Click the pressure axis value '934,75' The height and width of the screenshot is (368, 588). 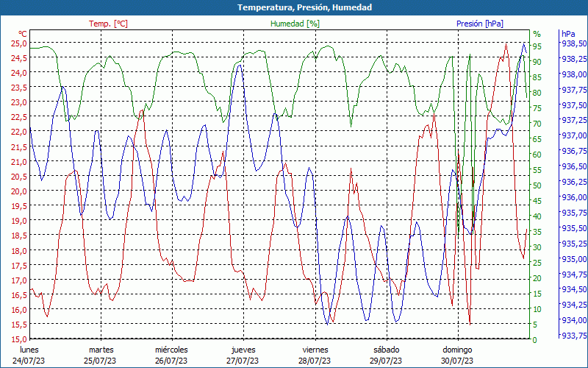click(574, 274)
